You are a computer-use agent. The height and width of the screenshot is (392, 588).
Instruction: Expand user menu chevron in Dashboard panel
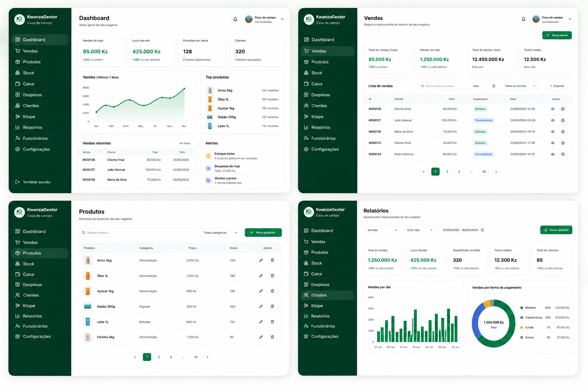(282, 19)
